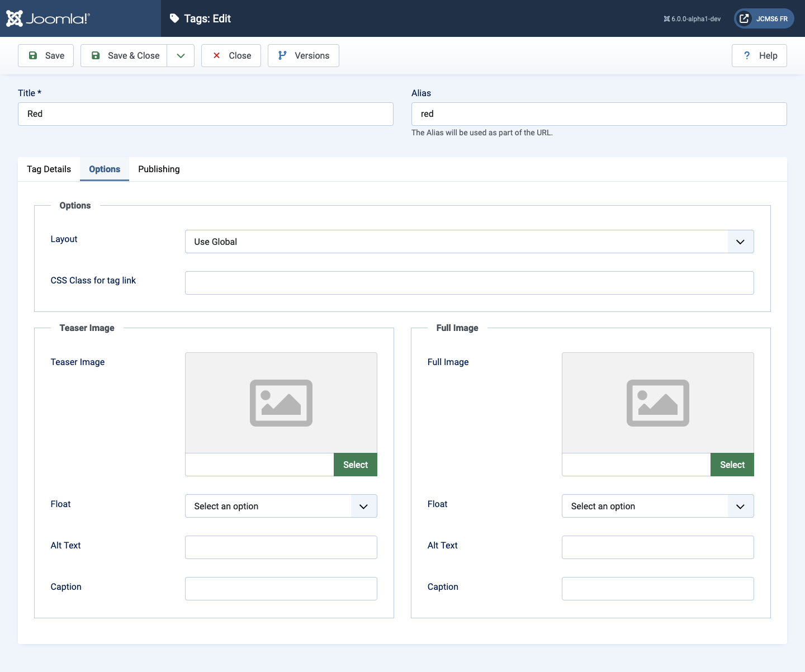Click the Full Image placeholder preview
805x672 pixels.
point(658,403)
